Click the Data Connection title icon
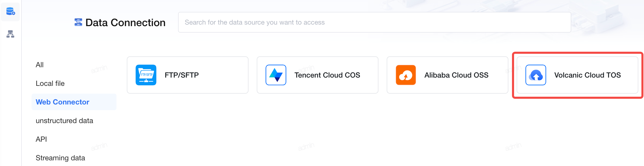Image resolution: width=644 pixels, height=166 pixels. [78, 22]
